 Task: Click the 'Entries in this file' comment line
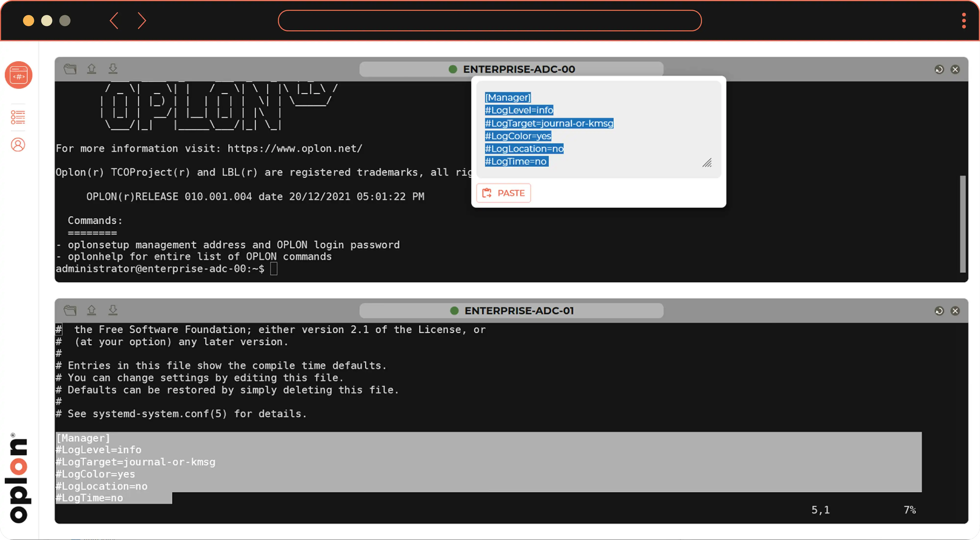pyautogui.click(x=221, y=365)
